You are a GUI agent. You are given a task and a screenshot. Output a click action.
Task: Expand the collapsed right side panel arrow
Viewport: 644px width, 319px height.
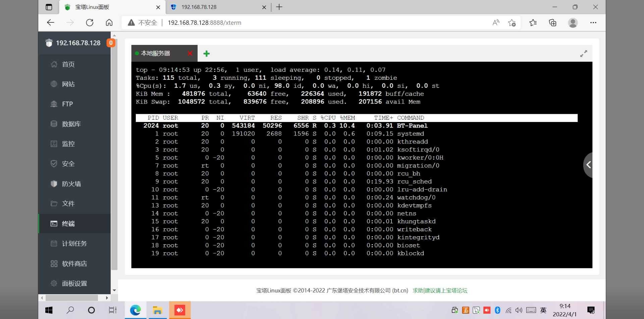[x=588, y=165]
